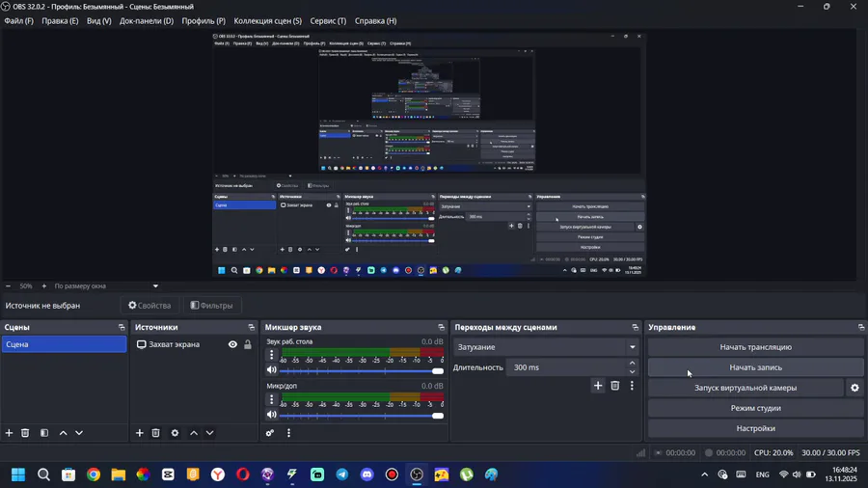868x488 pixels.
Task: Undock the Переходы между сценами panel
Action: pos(635,328)
